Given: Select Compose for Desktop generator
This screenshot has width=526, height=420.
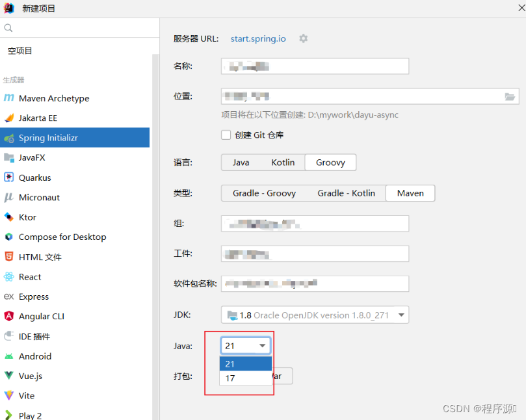Looking at the screenshot, I should (75, 237).
